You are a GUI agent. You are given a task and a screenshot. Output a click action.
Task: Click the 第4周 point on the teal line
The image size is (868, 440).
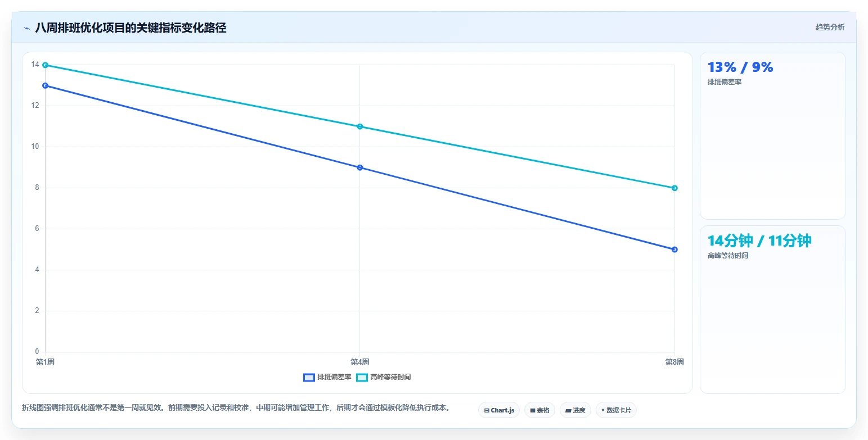pyautogui.click(x=360, y=126)
